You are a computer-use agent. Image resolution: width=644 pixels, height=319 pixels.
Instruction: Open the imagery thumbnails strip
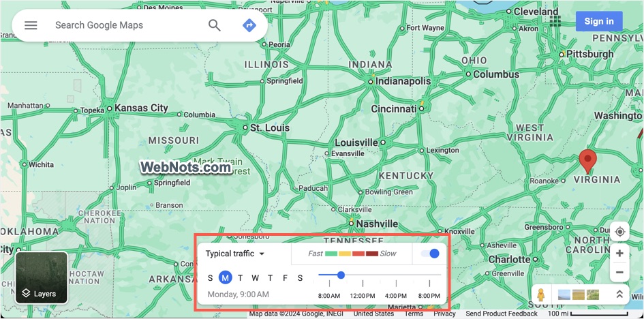(579, 294)
